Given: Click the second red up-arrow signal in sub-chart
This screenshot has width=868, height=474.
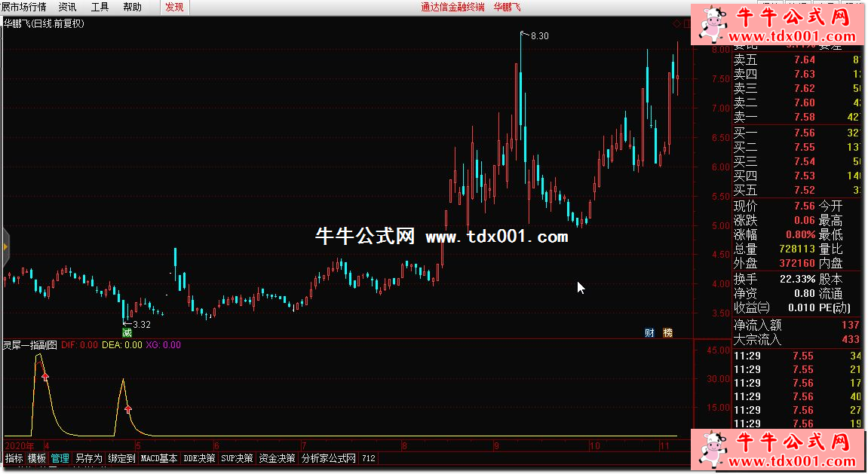Looking at the screenshot, I should tap(128, 409).
